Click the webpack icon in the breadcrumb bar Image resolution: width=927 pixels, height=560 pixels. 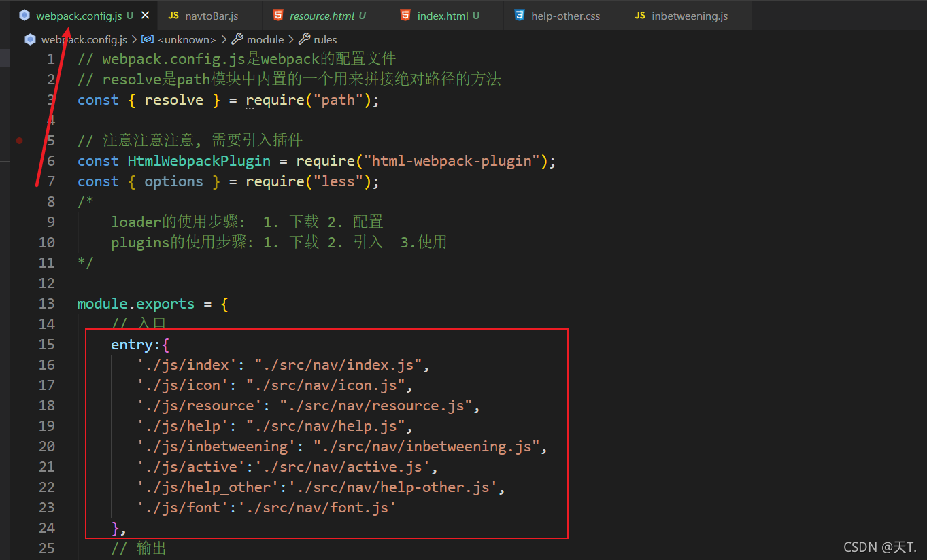tap(30, 39)
